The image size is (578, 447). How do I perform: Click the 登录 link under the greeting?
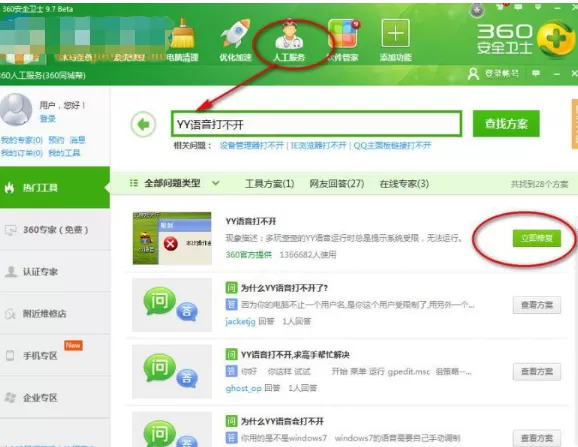[x=48, y=119]
